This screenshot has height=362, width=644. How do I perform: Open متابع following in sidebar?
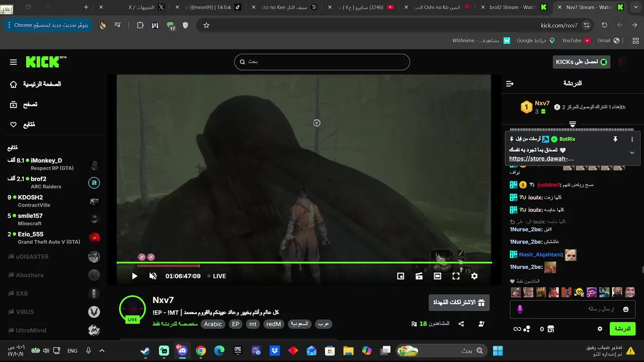point(23,125)
